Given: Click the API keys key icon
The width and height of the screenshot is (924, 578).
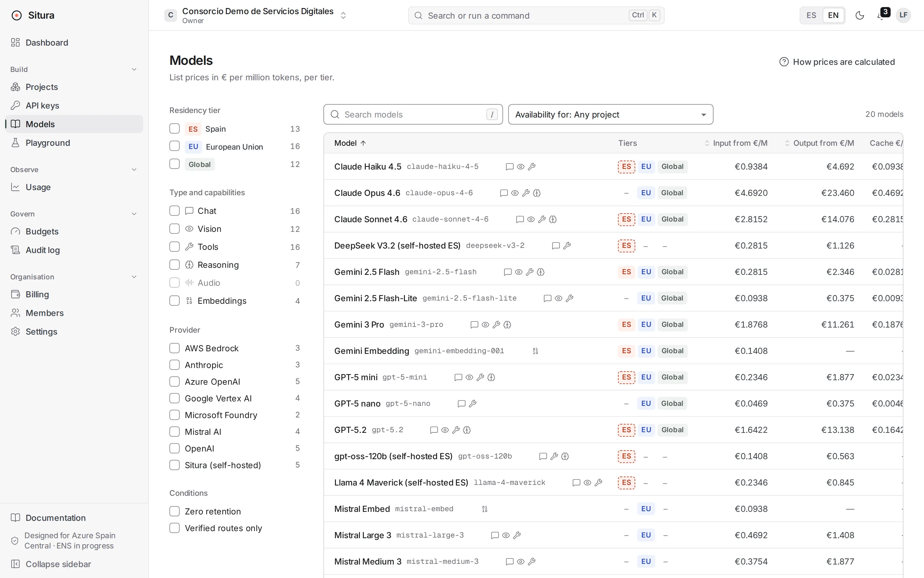Looking at the screenshot, I should [15, 106].
